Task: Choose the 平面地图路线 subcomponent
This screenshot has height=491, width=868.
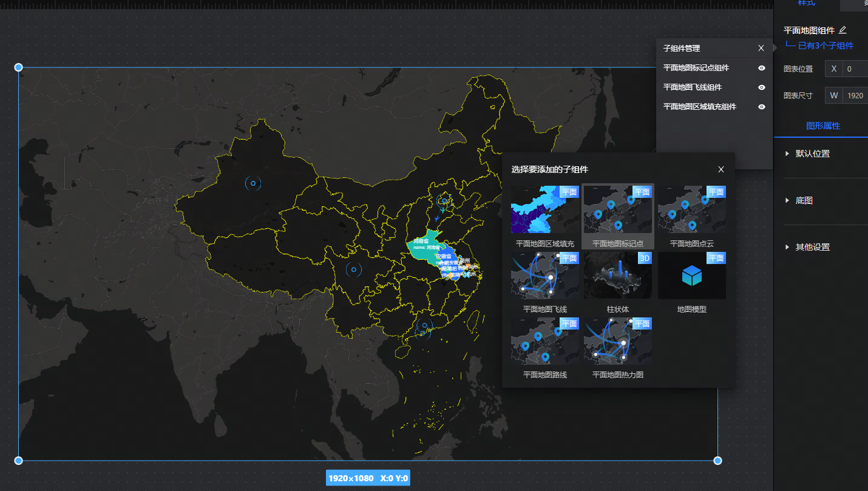Action: 544,341
